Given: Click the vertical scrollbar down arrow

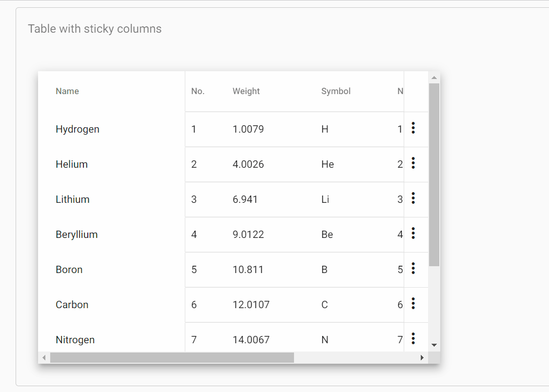Looking at the screenshot, I should [434, 345].
